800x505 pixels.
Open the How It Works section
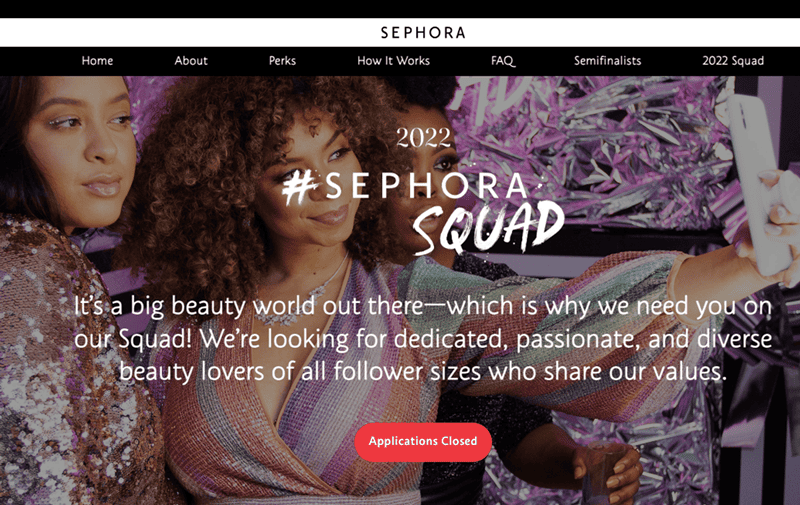click(393, 61)
